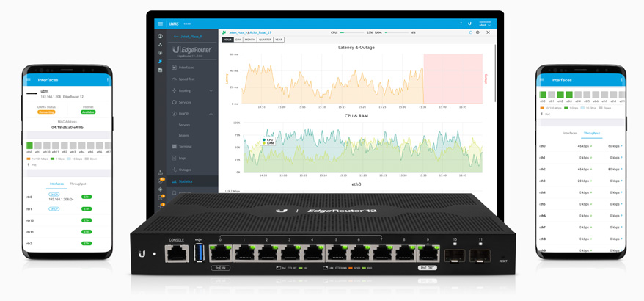Click the green eth0 port on left phone

pyautogui.click(x=29, y=146)
